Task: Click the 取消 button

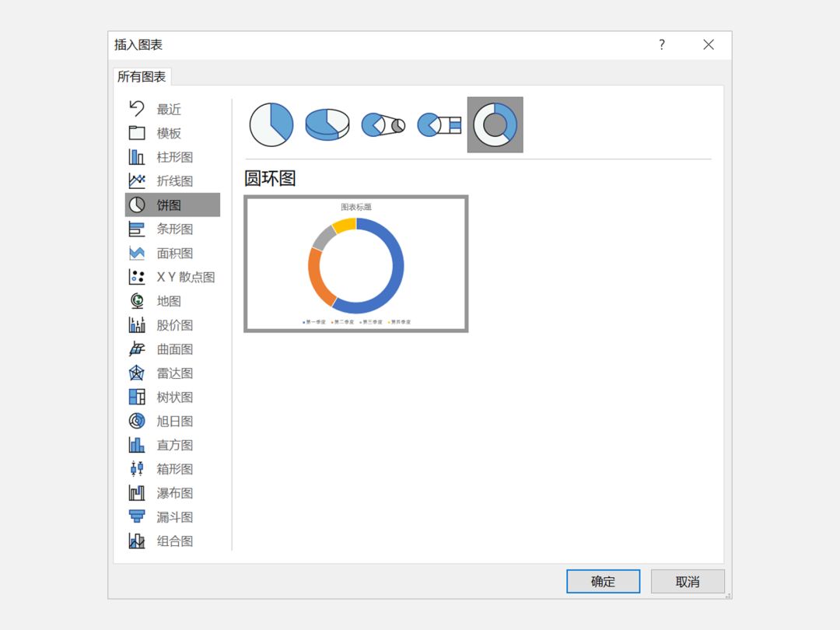Action: [688, 581]
